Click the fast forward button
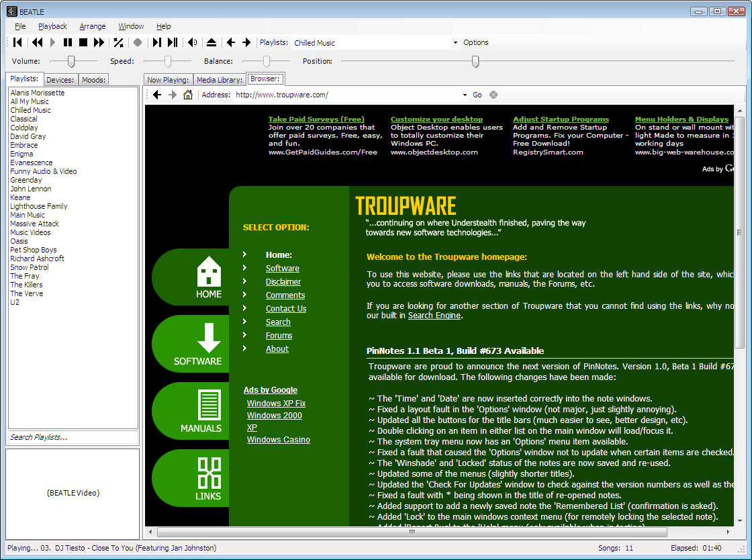 (x=99, y=43)
